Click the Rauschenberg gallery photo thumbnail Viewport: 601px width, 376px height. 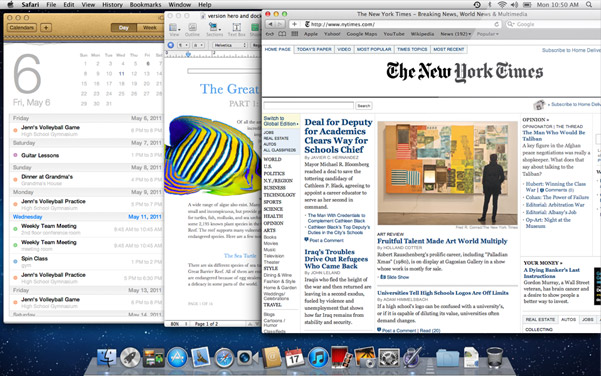pyautogui.click(x=447, y=173)
